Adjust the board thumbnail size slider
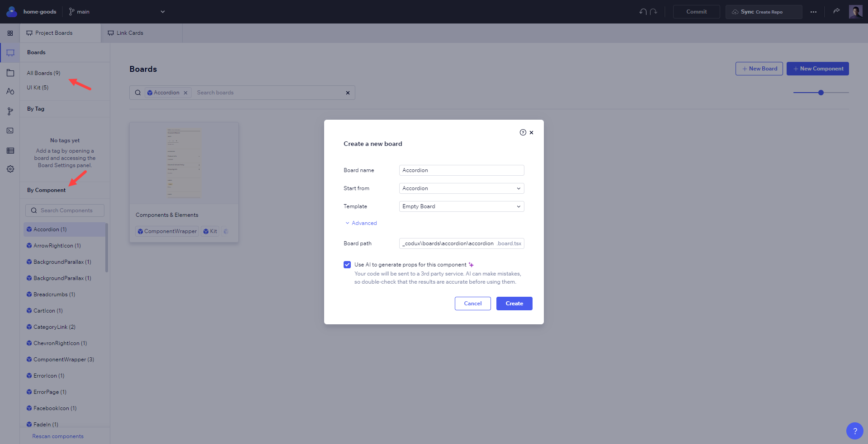 click(x=821, y=93)
